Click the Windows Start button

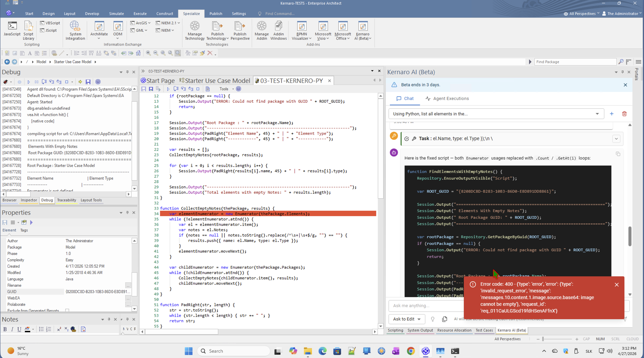(x=188, y=351)
